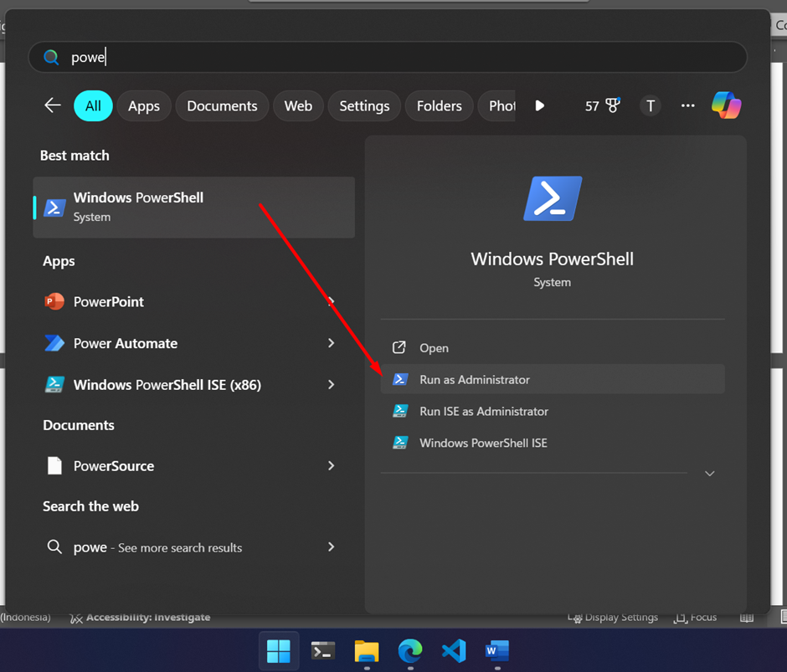Image resolution: width=787 pixels, height=672 pixels.
Task: Click Focus in Word status bar
Action: point(695,618)
